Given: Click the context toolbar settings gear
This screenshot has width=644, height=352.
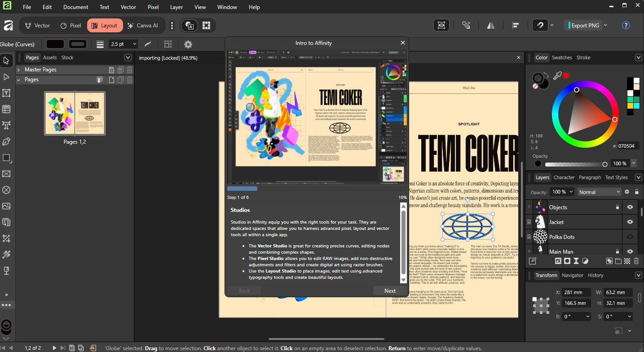Looking at the screenshot, I should tap(188, 44).
